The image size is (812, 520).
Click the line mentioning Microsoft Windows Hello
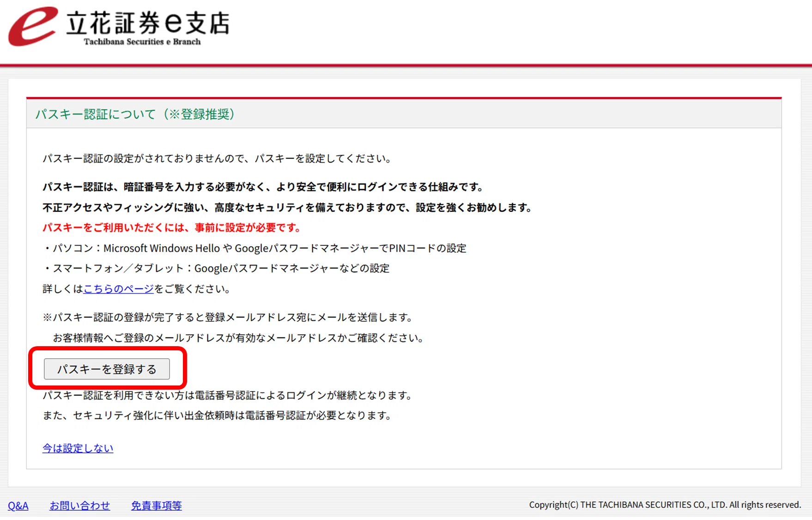click(x=255, y=248)
